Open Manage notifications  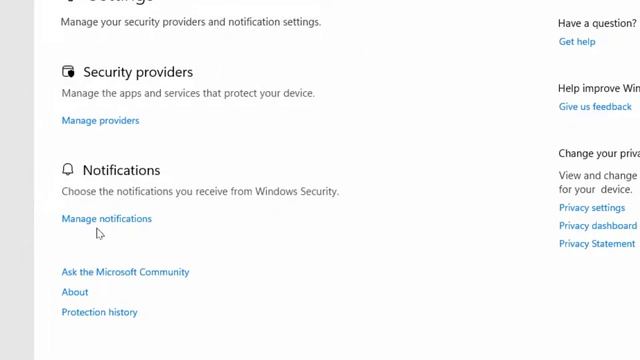(x=107, y=219)
